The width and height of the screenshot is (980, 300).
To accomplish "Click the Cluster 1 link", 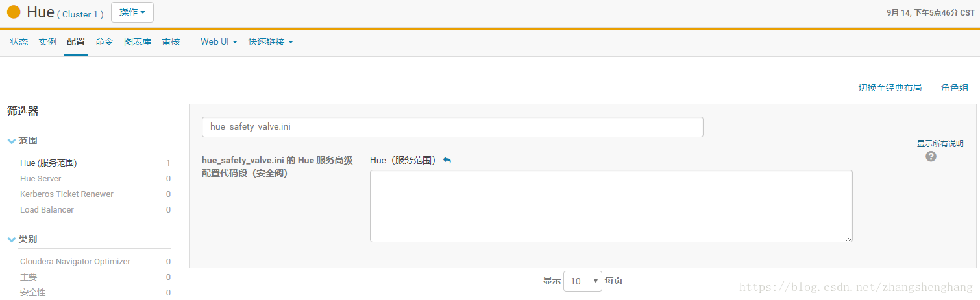I will click(80, 14).
